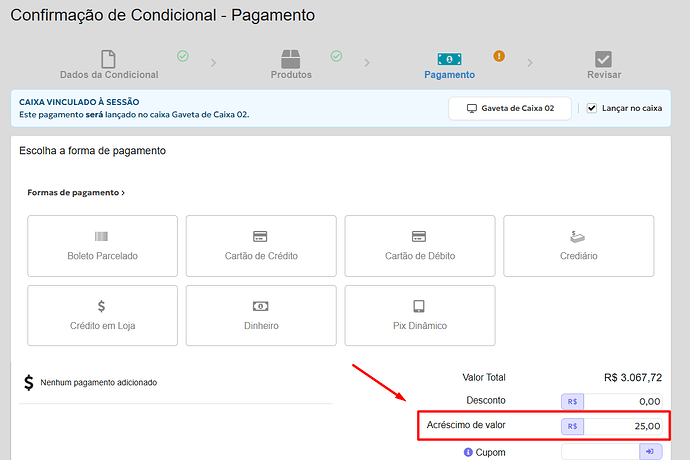Viewport: 690px width, 460px height.
Task: Click orange warning badge next to Pagamento
Action: [499, 56]
